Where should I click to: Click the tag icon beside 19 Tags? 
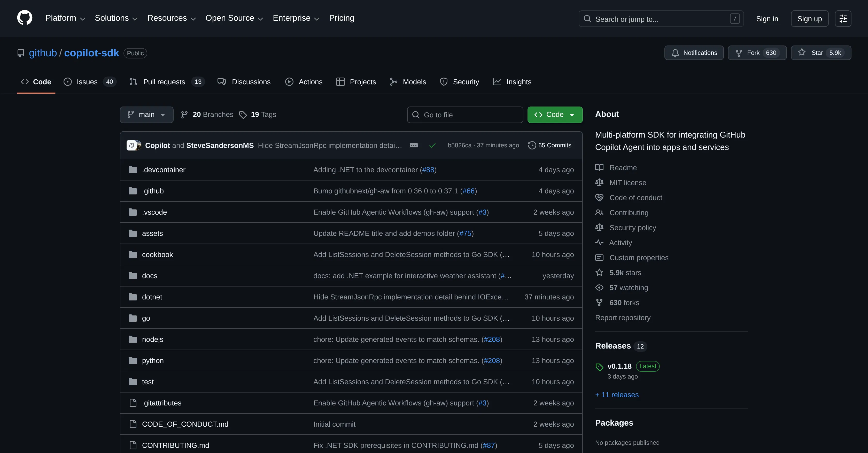(243, 115)
